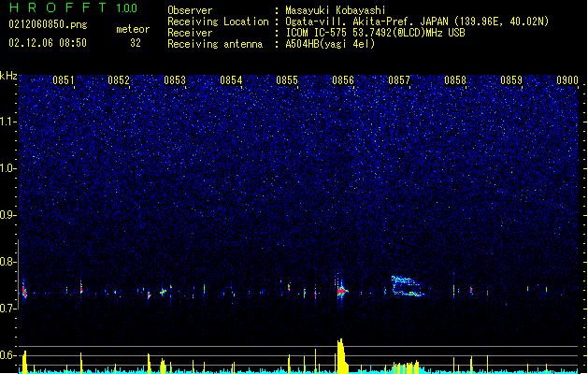The width and height of the screenshot is (588, 374).
Task: Click the tallest yellow power peak at 0856
Action: tap(341, 356)
